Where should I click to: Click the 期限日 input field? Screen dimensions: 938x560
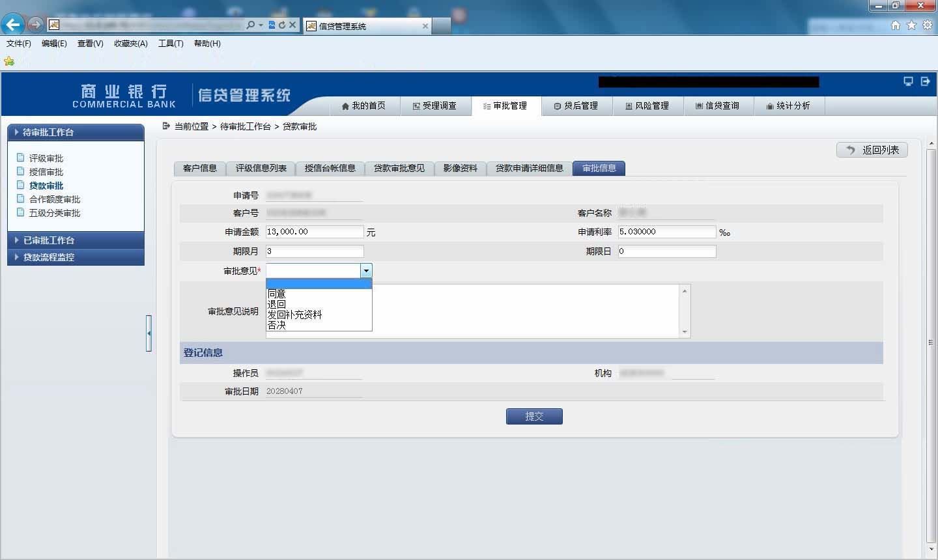(667, 251)
